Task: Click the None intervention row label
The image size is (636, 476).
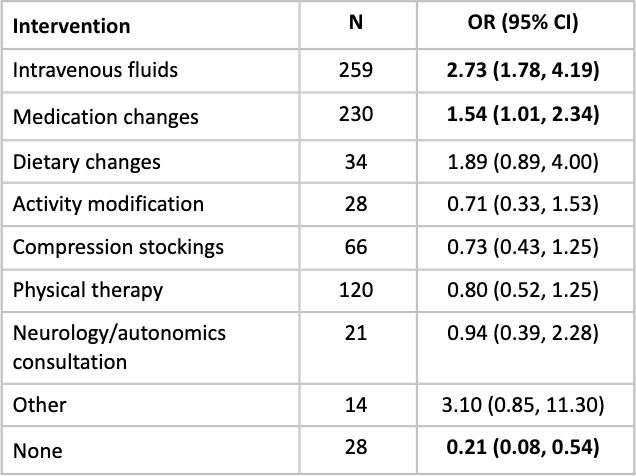Action: coord(38,451)
